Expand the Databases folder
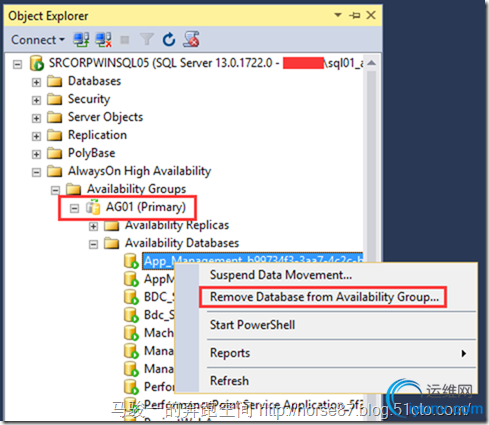This screenshot has height=425, width=489. (36, 82)
